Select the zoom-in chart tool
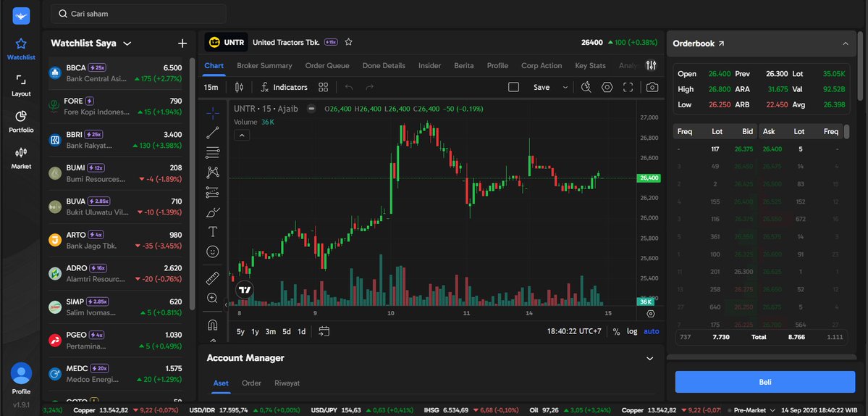This screenshot has width=868, height=416. [213, 298]
